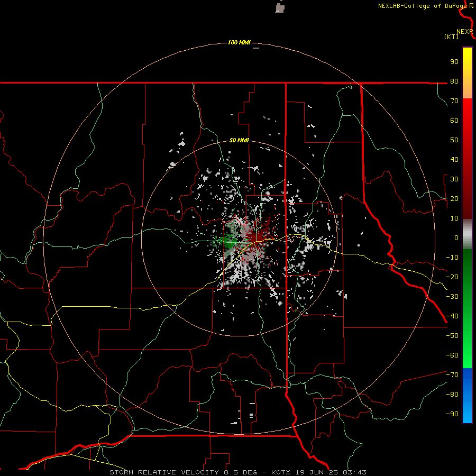Click the "-90" value on velocity scale
476x476 pixels.
tap(452, 414)
